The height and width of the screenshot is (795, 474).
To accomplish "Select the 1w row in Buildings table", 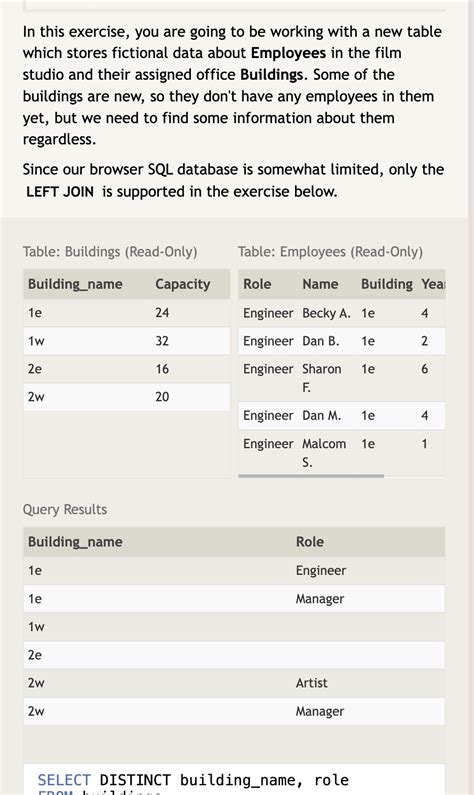I will tap(127, 341).
